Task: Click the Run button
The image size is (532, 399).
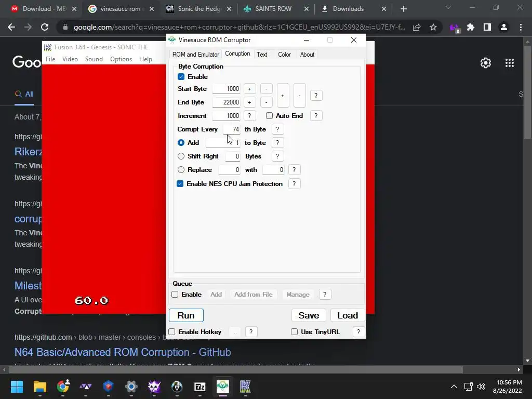Action: pyautogui.click(x=187, y=315)
